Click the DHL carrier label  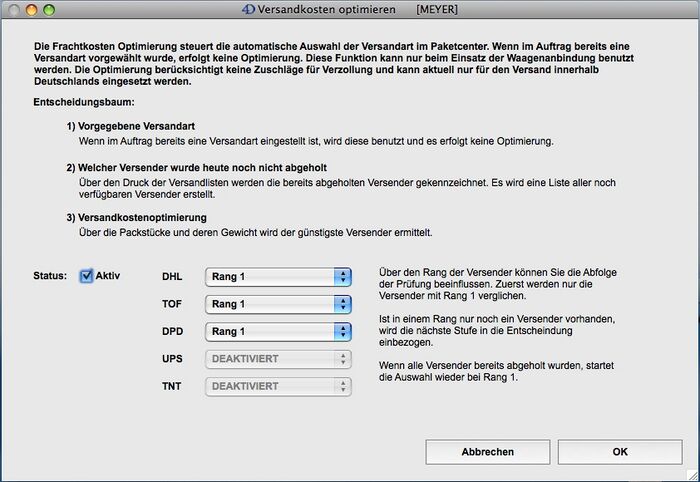(172, 277)
